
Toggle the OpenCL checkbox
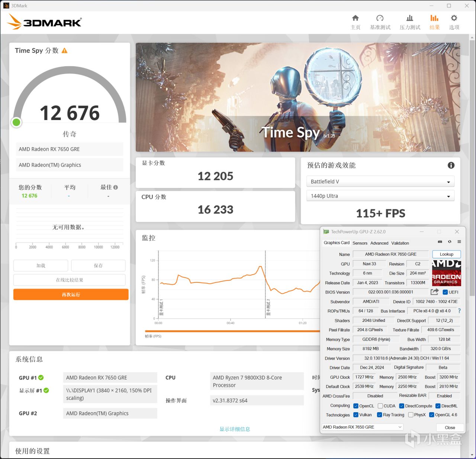pyautogui.click(x=356, y=406)
